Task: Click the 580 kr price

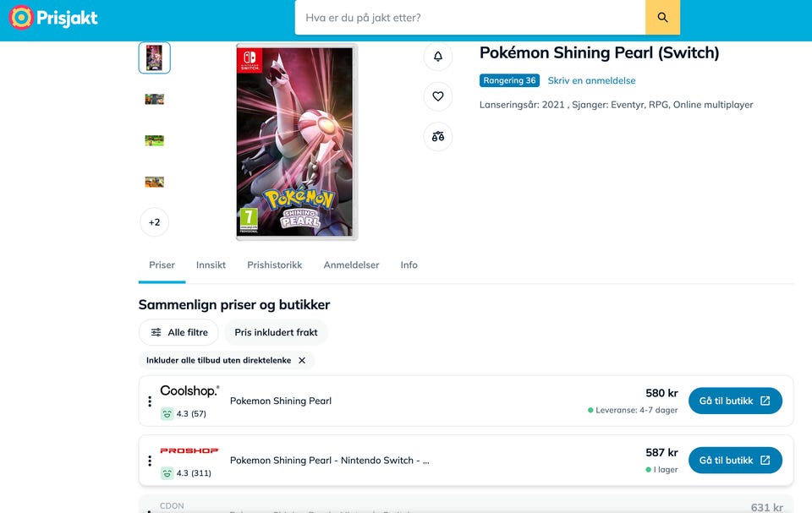Action: click(661, 393)
